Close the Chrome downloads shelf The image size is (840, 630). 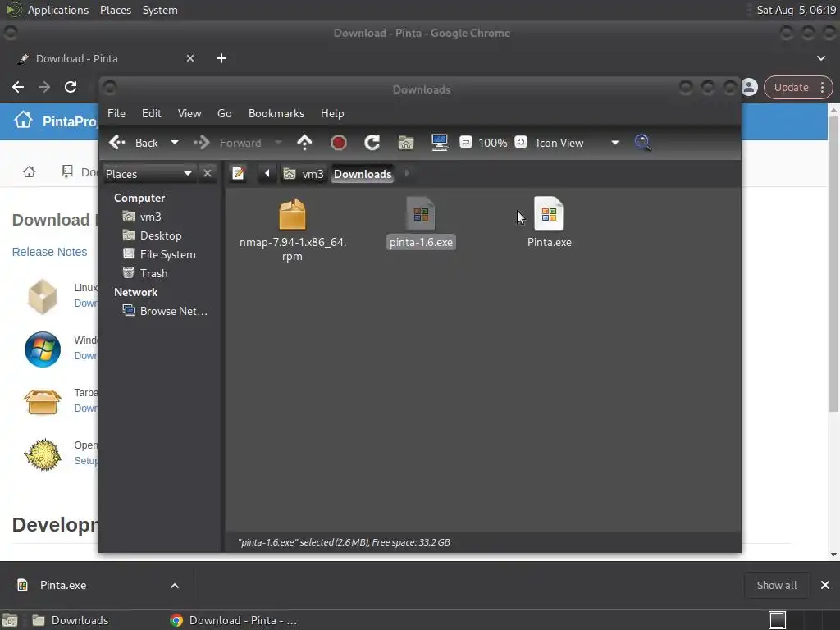825,586
